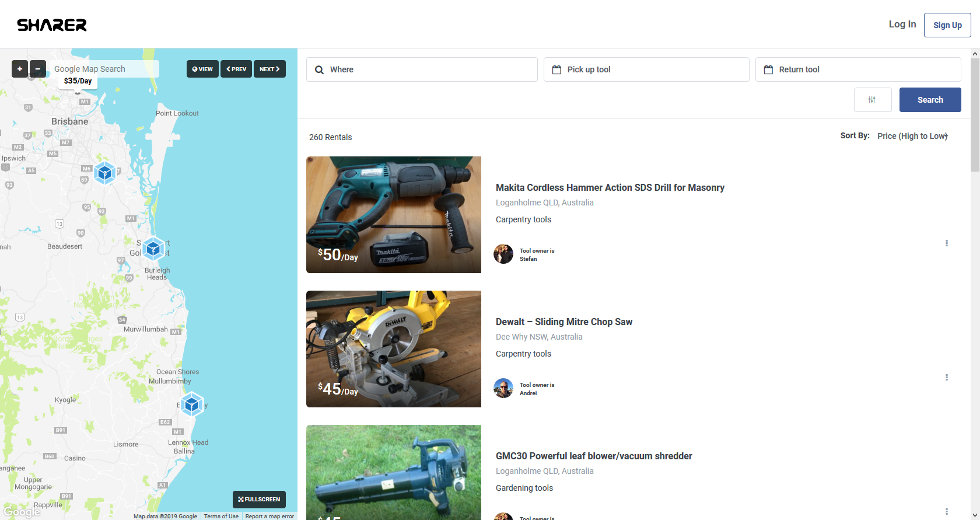
Task: Click the Sign Up button
Action: [947, 25]
